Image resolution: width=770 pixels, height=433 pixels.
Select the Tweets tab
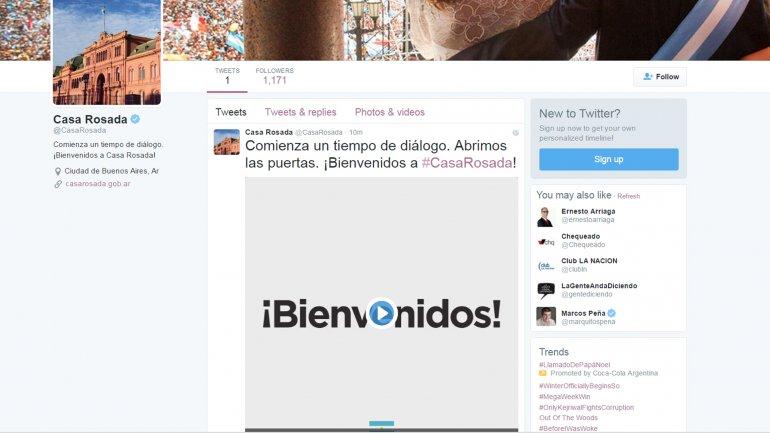231,112
